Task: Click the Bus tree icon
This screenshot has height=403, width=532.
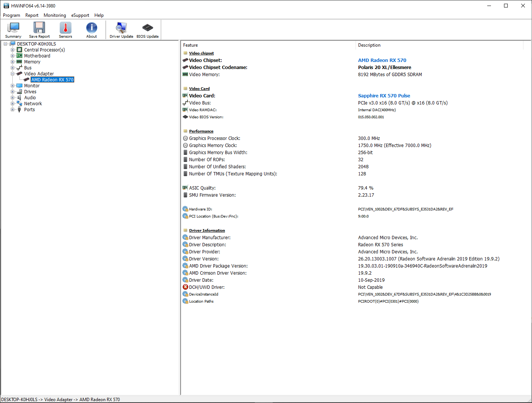Action: tap(19, 68)
